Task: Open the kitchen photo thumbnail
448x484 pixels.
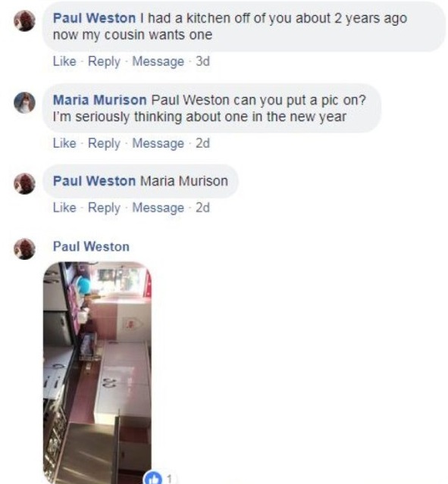Action: coord(97,373)
